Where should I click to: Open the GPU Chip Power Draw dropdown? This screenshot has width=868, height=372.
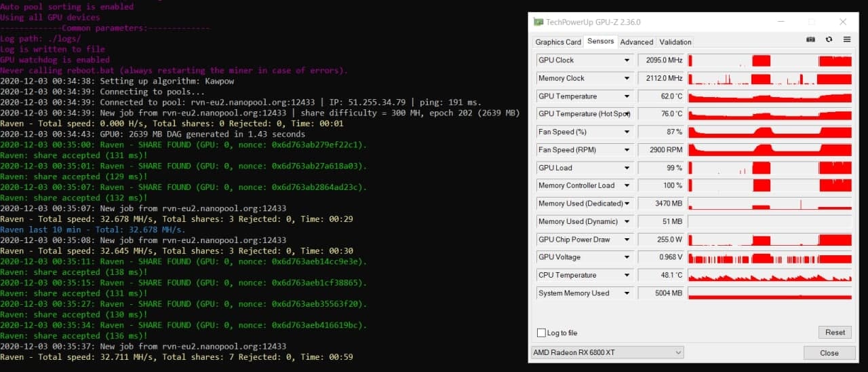pos(627,240)
